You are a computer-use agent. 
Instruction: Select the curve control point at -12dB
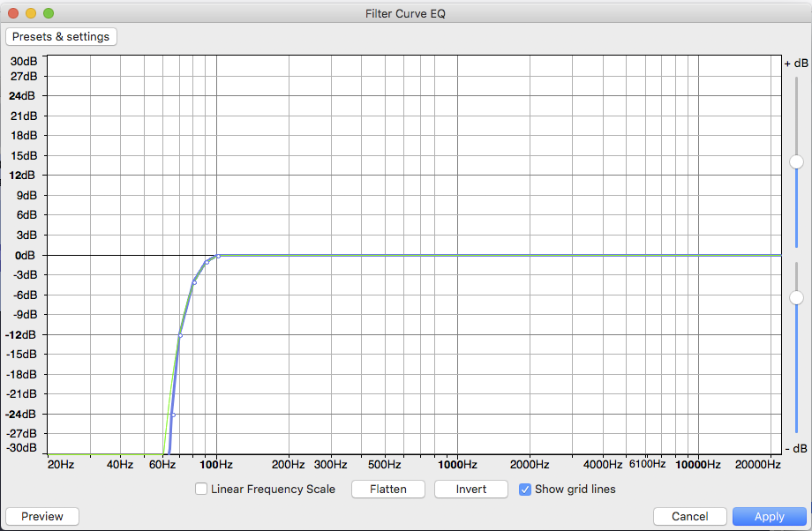(180, 335)
